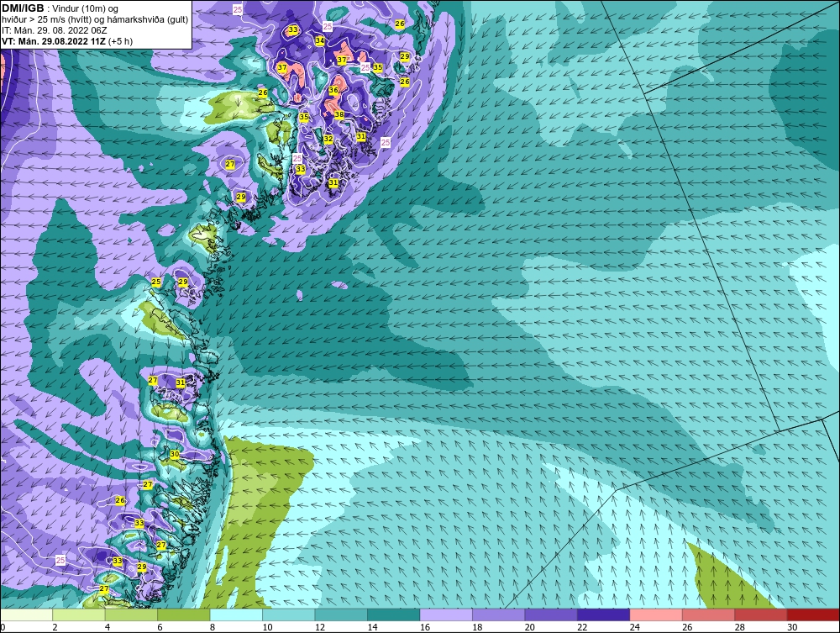
Task: Choose the 22–24 m/s dark indigo legend swatch
Action: (x=604, y=615)
